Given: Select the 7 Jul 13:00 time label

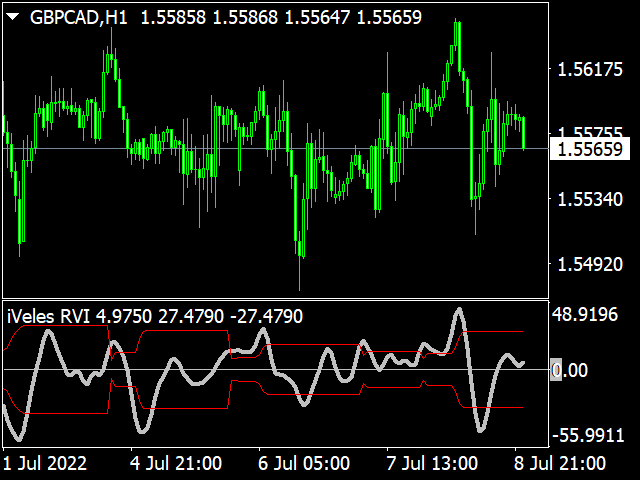Looking at the screenshot, I should click(x=432, y=464).
